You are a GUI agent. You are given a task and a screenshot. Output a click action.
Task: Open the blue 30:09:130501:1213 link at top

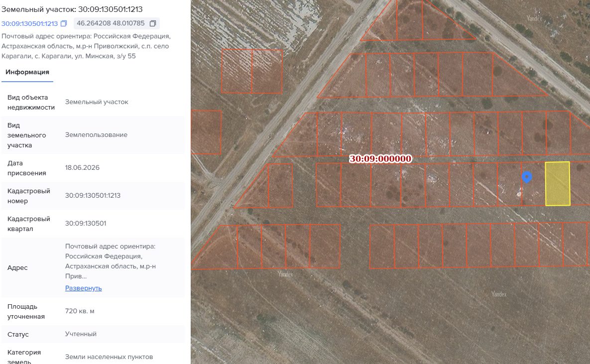pyautogui.click(x=29, y=23)
